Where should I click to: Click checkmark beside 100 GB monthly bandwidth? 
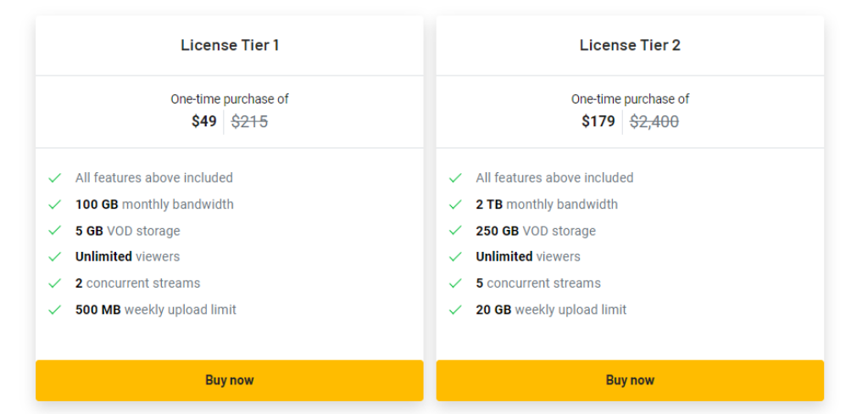click(x=54, y=204)
